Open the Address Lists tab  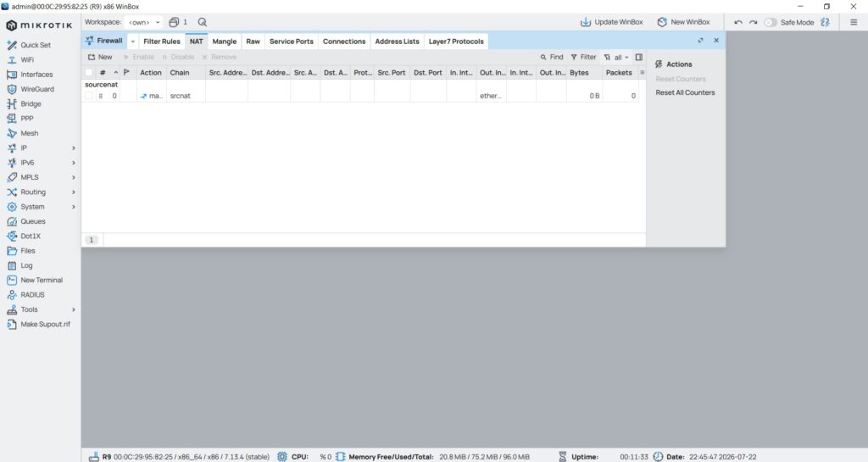[397, 42]
